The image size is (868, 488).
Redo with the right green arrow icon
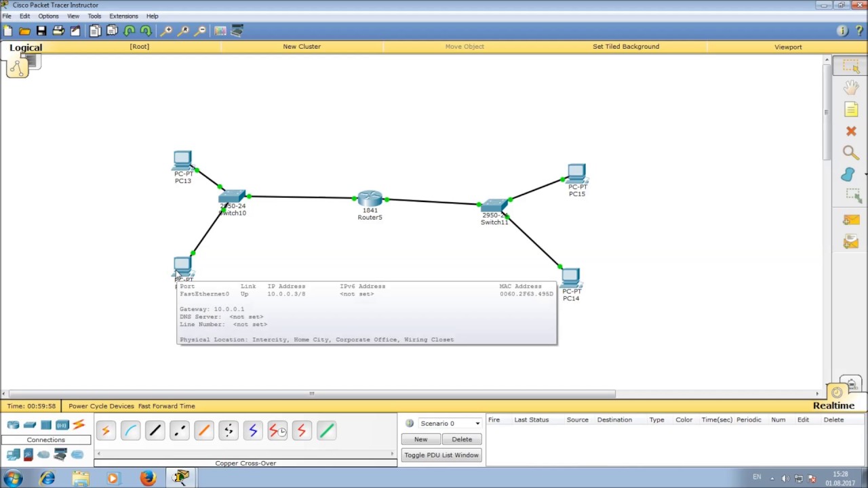(146, 30)
